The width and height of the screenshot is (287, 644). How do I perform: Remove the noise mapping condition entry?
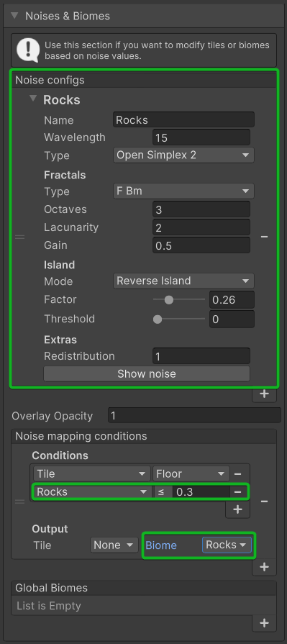point(265,502)
